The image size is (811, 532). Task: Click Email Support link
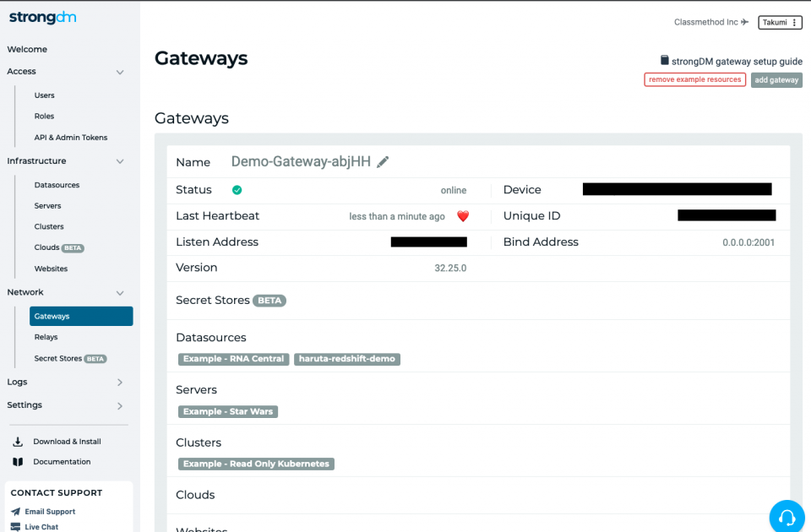coord(50,512)
